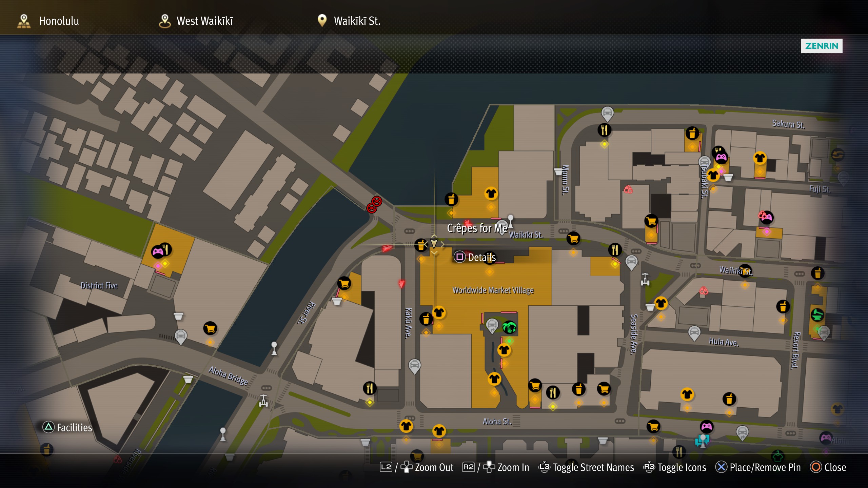Click the pink gamepad icon in District Five
The width and height of the screenshot is (868, 488).
pyautogui.click(x=158, y=252)
